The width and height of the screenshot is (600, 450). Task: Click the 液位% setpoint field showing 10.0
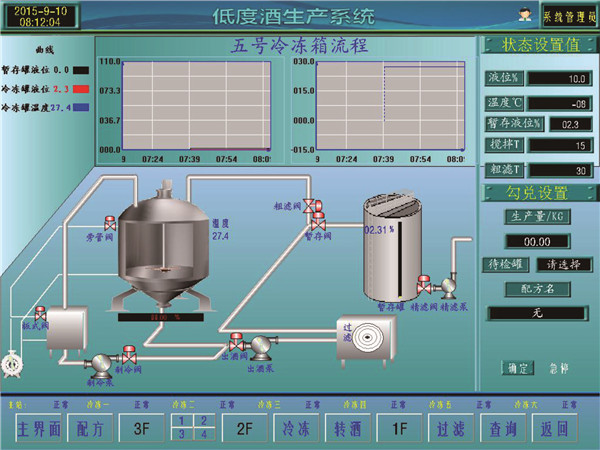pos(563,78)
